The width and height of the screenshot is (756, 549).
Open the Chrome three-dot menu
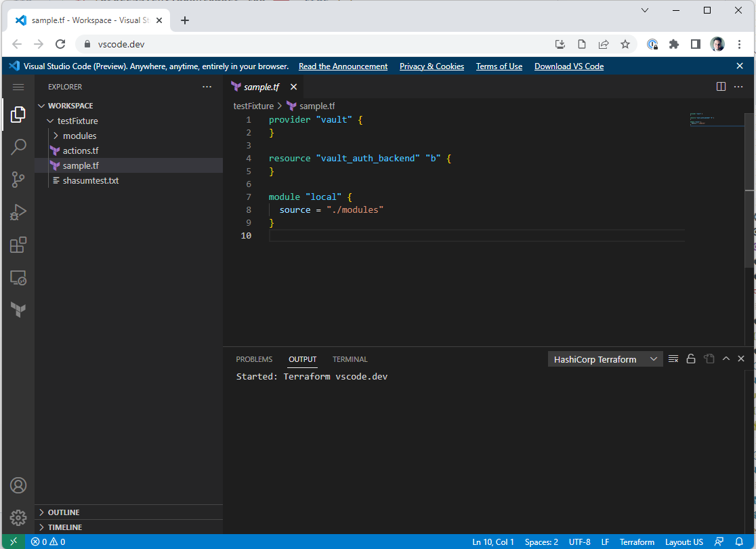pos(739,44)
